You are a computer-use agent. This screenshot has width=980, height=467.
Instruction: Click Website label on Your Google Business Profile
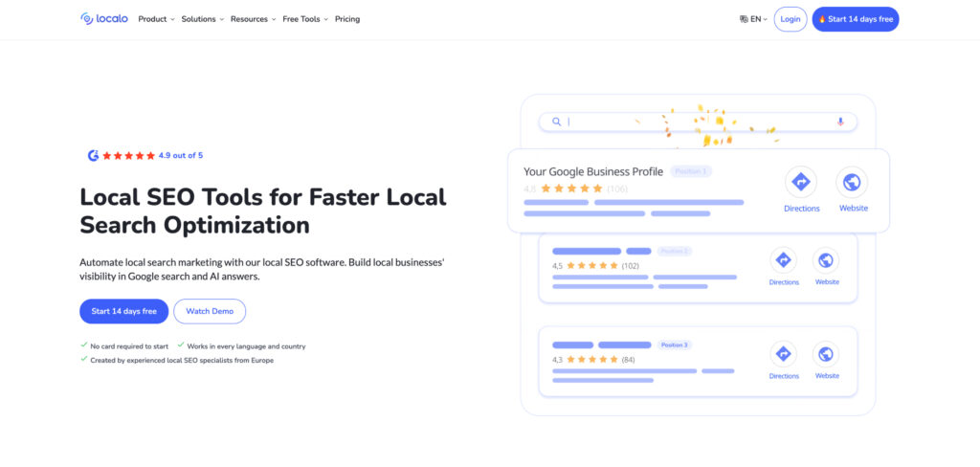853,209
